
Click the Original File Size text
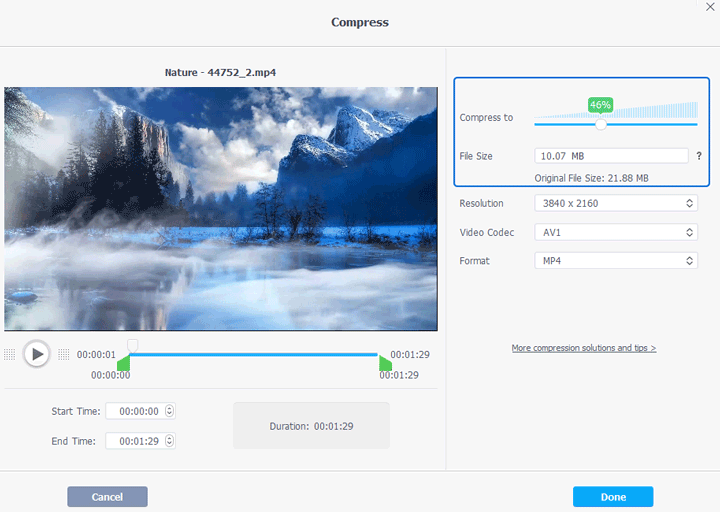591,178
